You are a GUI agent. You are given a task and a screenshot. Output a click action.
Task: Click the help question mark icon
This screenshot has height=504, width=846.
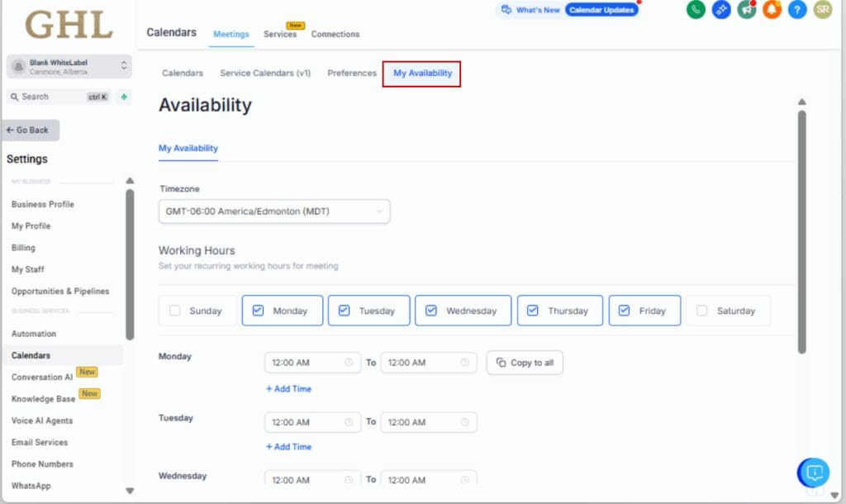click(797, 12)
